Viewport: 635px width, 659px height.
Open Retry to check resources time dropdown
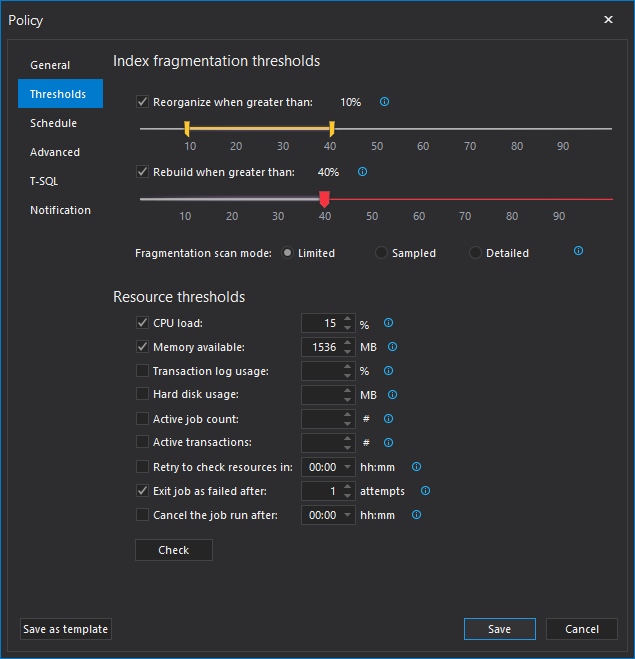[347, 467]
